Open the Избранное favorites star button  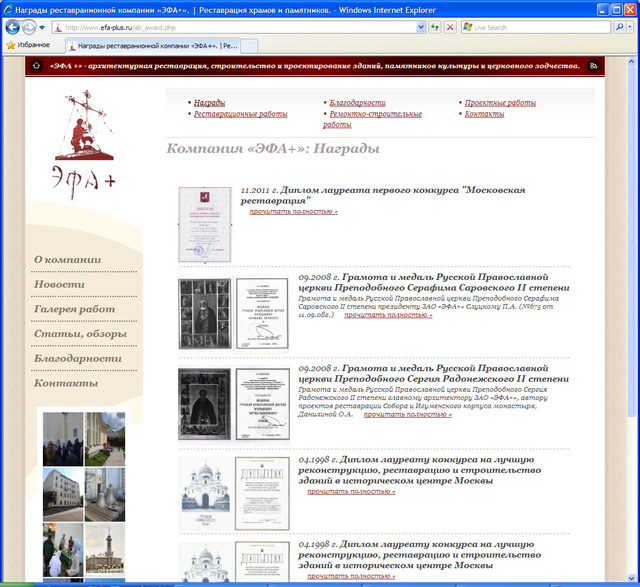click(x=28, y=45)
